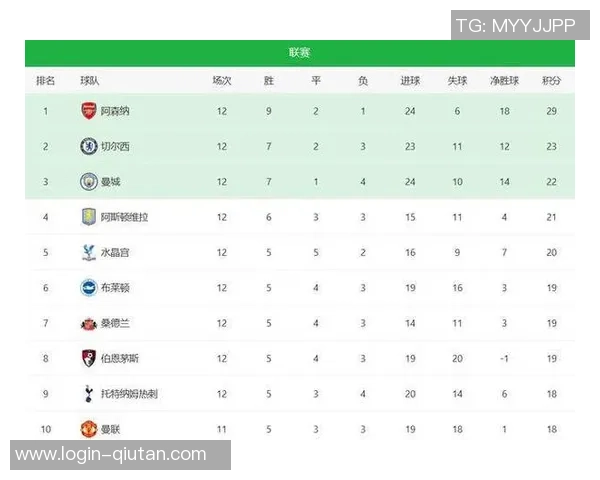
Task: Click the Tottenham Hotspur crest icon
Action: click(x=88, y=393)
